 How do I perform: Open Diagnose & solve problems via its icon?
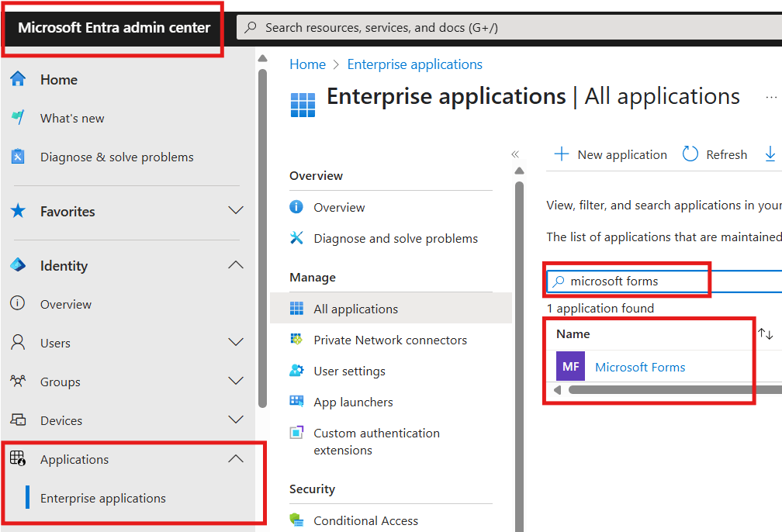click(19, 156)
